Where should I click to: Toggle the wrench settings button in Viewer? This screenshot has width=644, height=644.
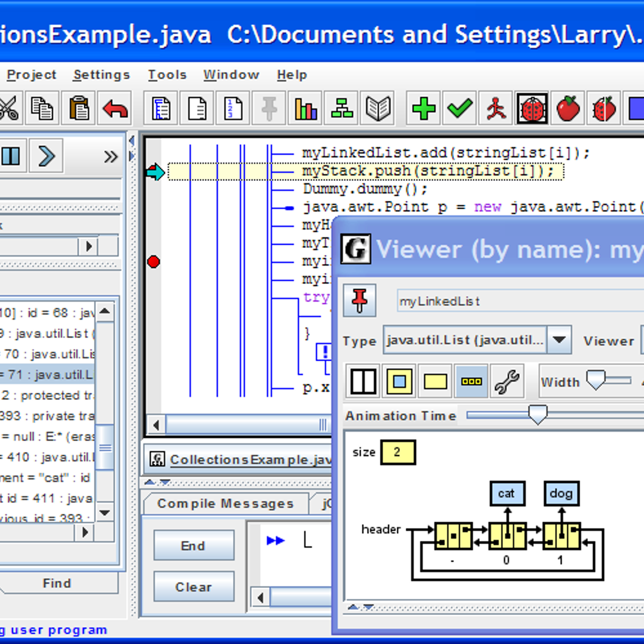506,382
